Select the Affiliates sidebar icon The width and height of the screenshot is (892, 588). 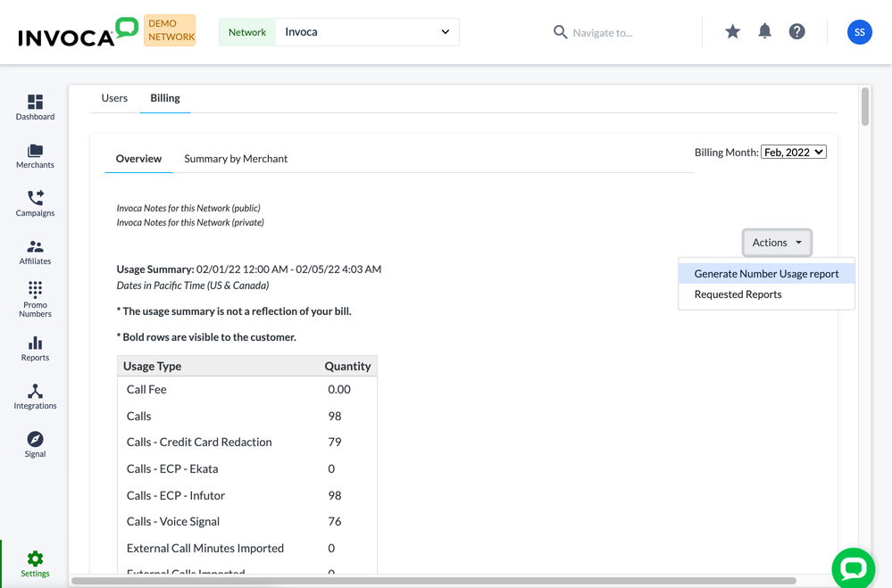tap(35, 247)
